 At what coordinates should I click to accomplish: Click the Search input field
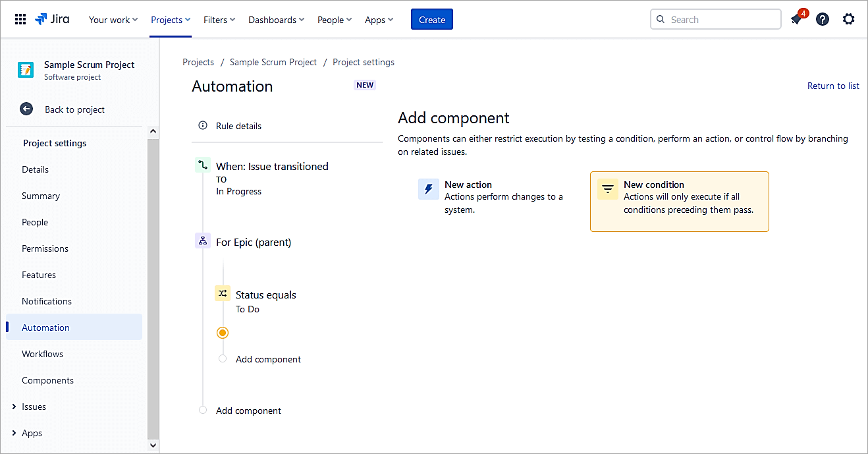point(722,20)
